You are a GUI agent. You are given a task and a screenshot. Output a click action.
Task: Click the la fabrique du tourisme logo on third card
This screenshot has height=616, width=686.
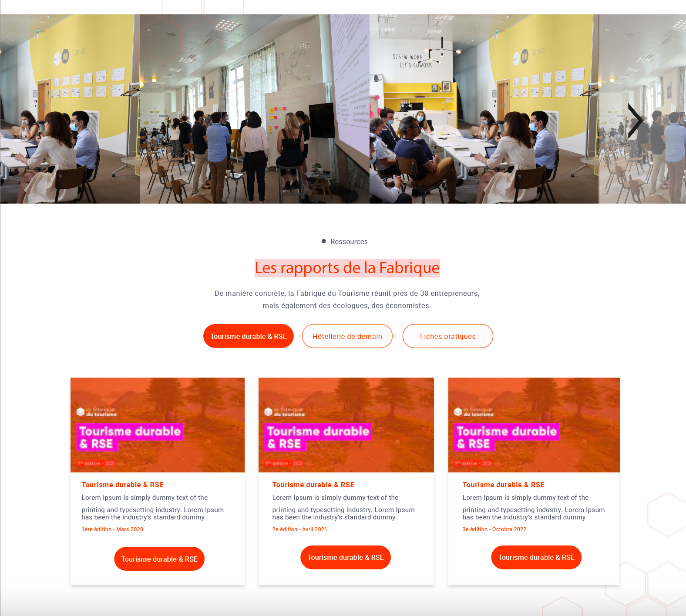click(474, 412)
